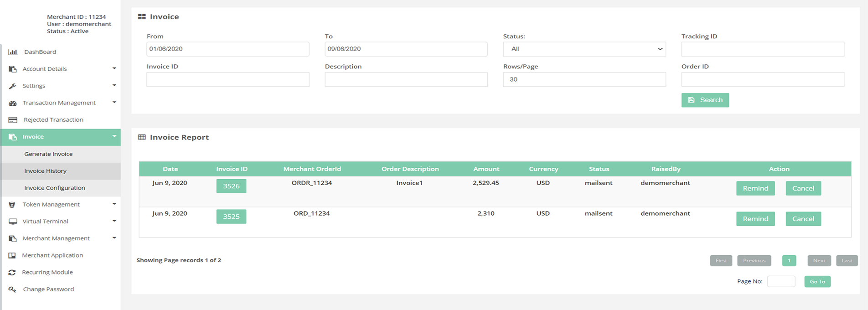Image resolution: width=868 pixels, height=310 pixels.
Task: Expand Transaction Management submenu arrow
Action: click(x=114, y=103)
